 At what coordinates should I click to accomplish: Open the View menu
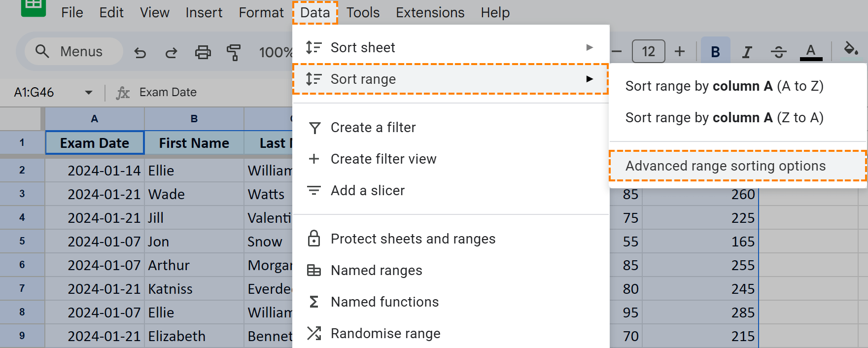[155, 12]
